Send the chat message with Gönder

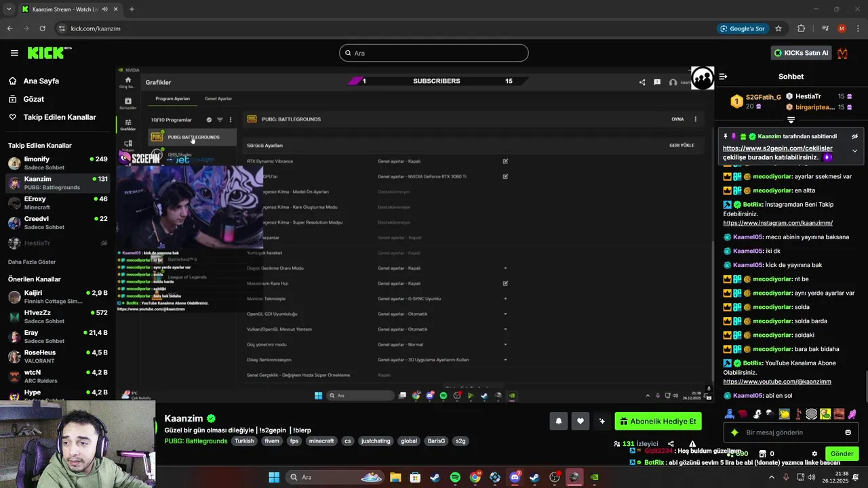[842, 453]
